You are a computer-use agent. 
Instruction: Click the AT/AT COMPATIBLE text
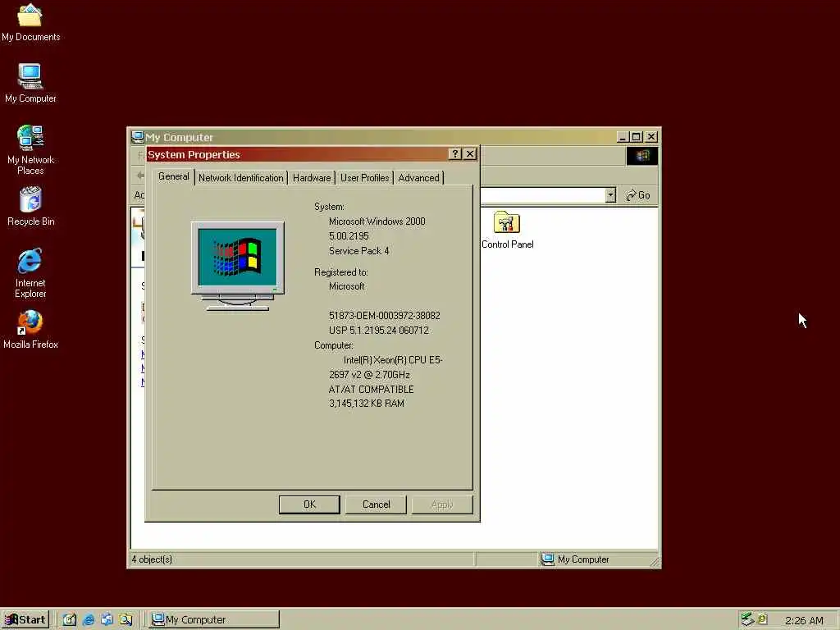point(371,390)
